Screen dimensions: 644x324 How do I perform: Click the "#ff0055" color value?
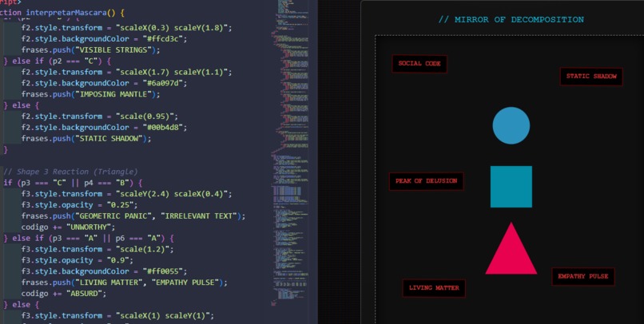tap(165, 271)
